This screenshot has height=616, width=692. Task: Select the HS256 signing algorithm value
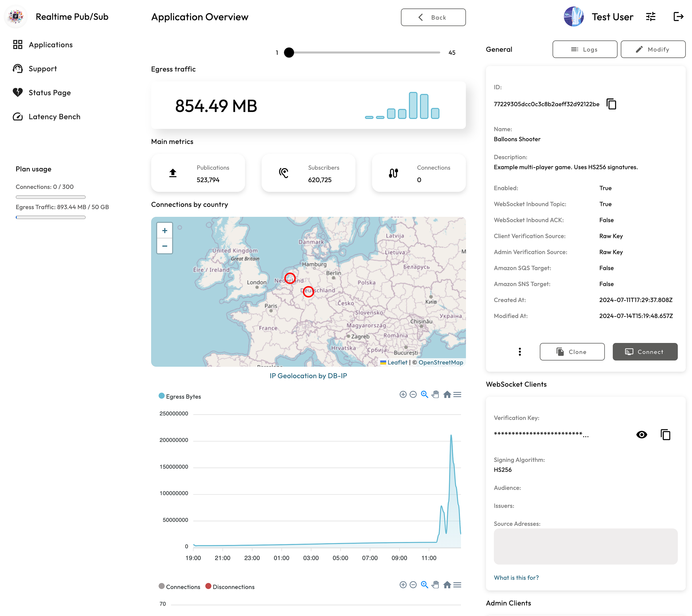pyautogui.click(x=503, y=470)
